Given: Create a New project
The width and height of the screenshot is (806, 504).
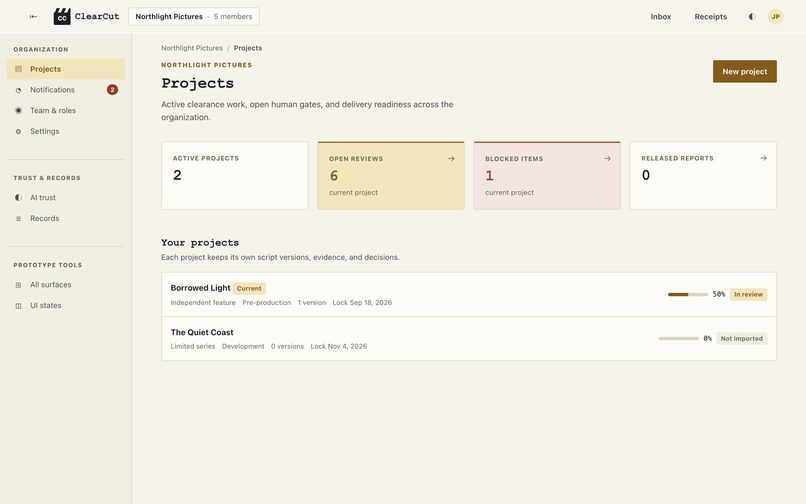Looking at the screenshot, I should 744,71.
